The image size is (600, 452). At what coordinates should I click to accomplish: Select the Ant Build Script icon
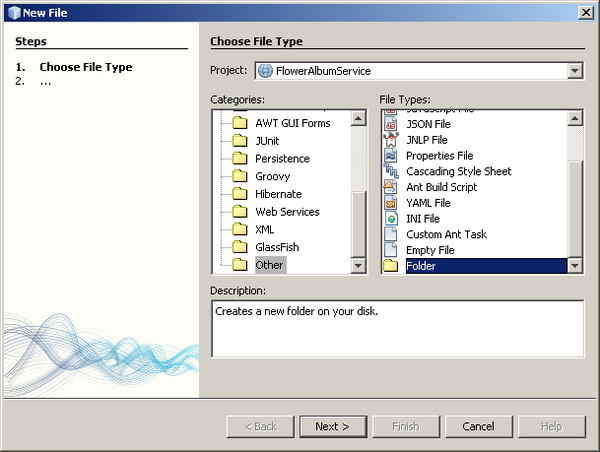click(391, 187)
